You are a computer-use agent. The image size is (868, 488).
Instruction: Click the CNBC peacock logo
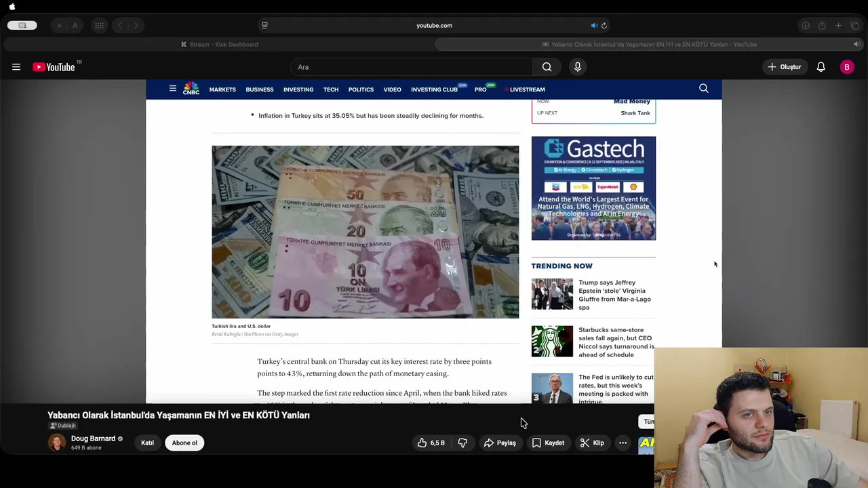191,89
